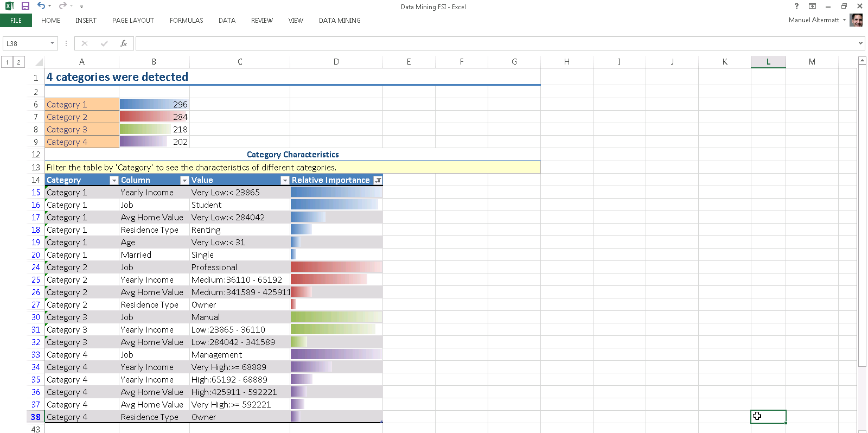Expand the Name Box dropdown arrow
Screen dimensions: 868x433
tap(52, 43)
